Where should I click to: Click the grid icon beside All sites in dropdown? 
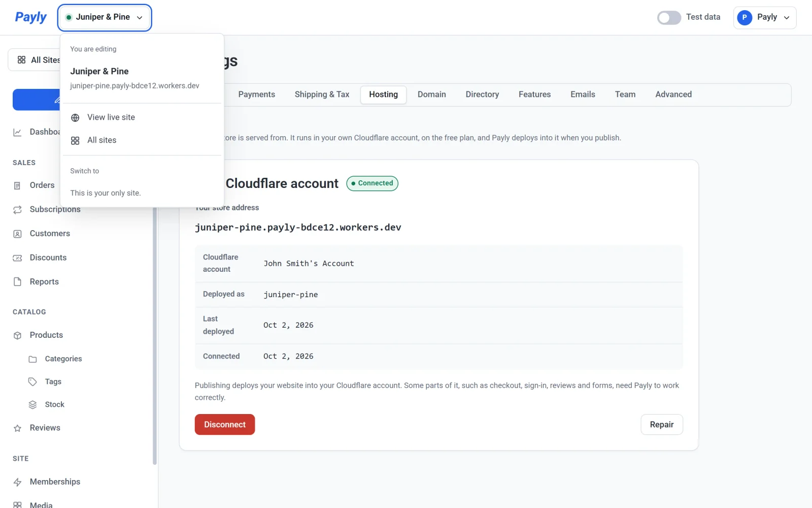tap(75, 141)
